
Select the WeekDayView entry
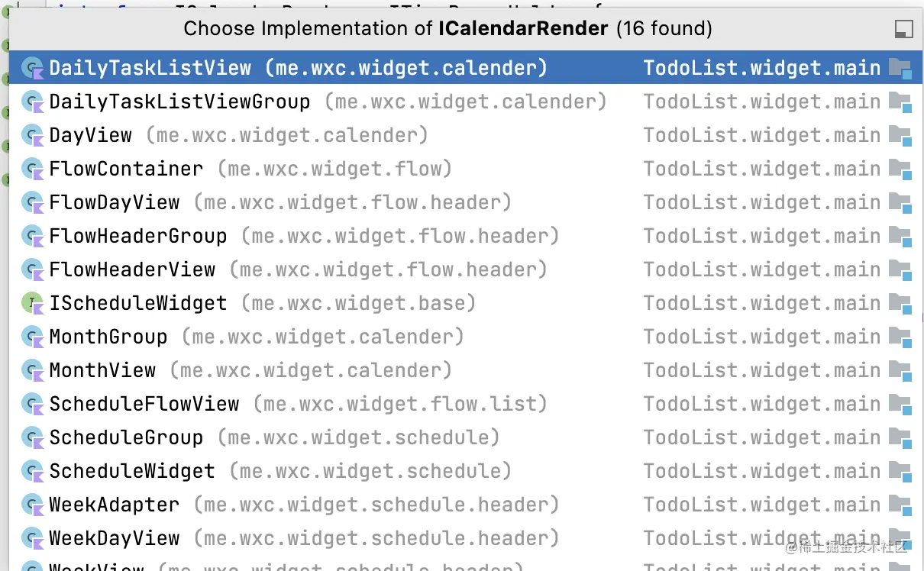pyautogui.click(x=466, y=538)
